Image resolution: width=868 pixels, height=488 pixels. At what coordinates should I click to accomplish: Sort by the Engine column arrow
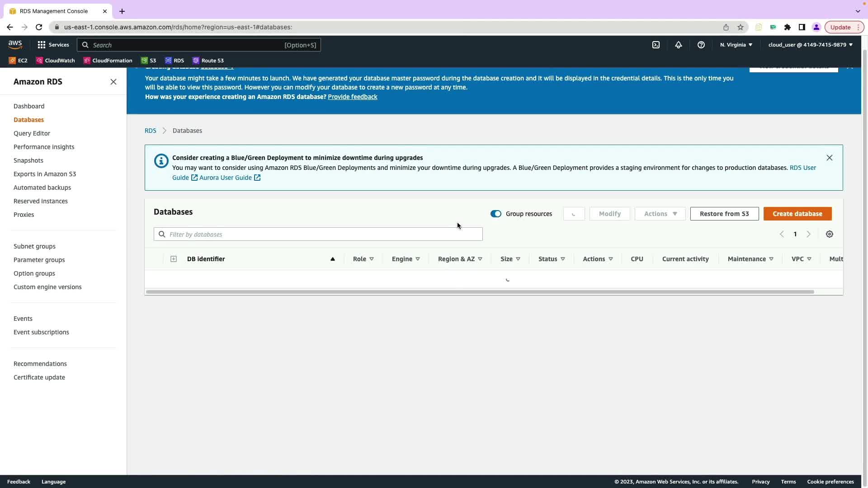(x=418, y=259)
